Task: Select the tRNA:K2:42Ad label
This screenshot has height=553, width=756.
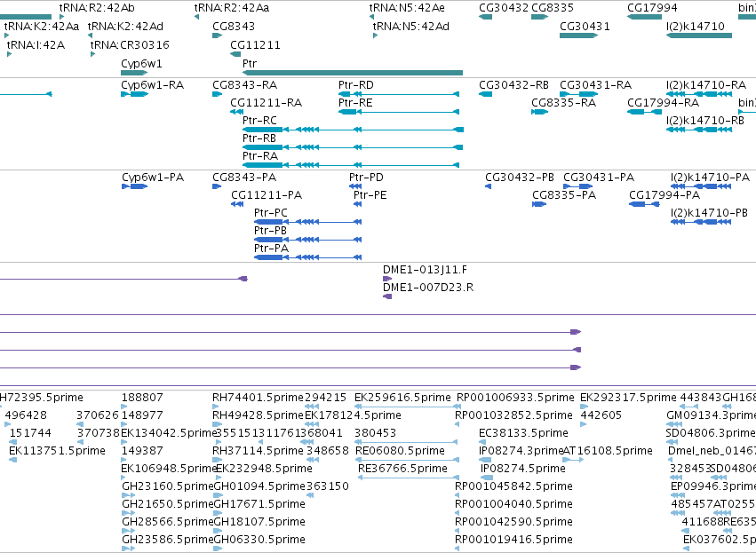Action: pyautogui.click(x=125, y=26)
